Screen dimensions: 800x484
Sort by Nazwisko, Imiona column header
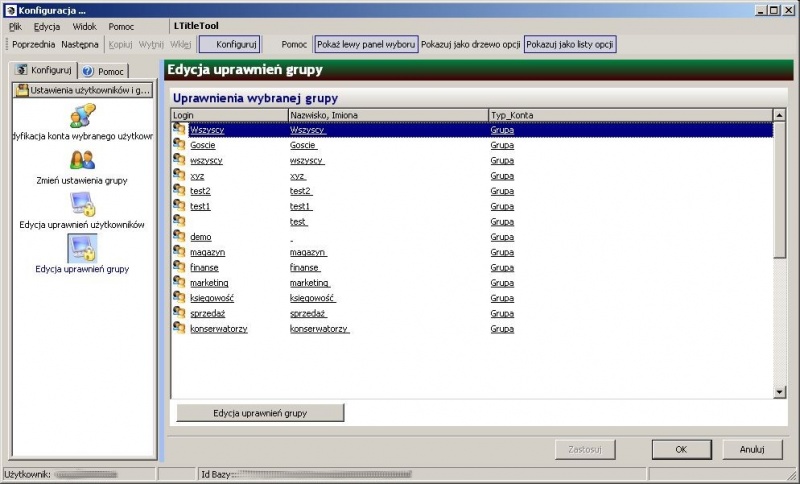388,115
